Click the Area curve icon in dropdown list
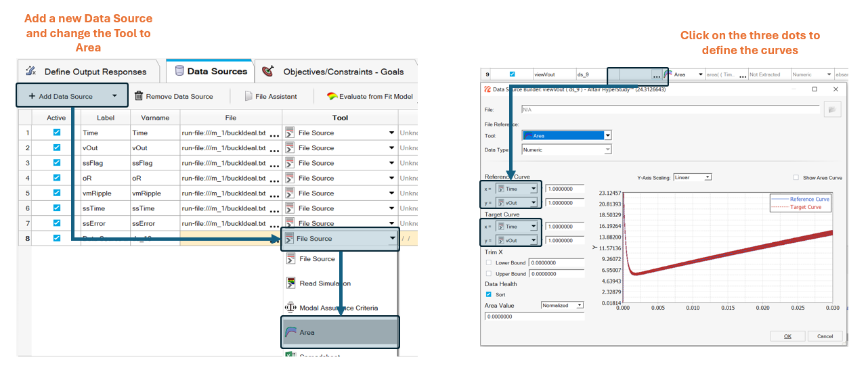868x370 pixels. pos(290,332)
